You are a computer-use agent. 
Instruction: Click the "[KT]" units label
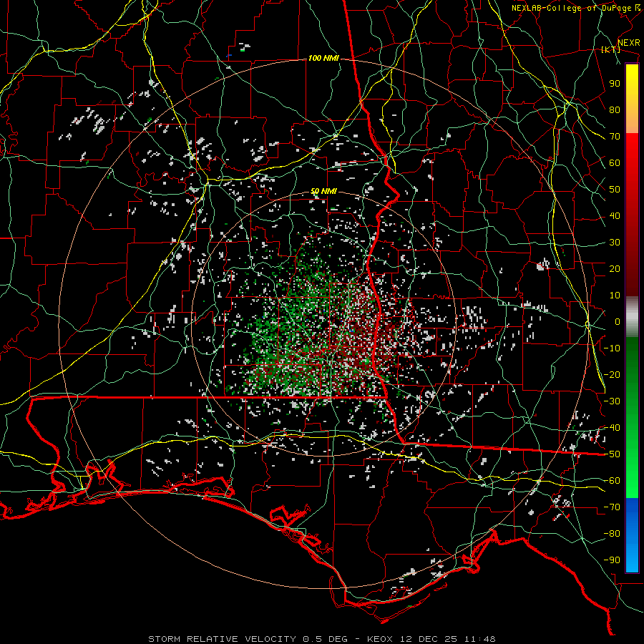pyautogui.click(x=610, y=49)
